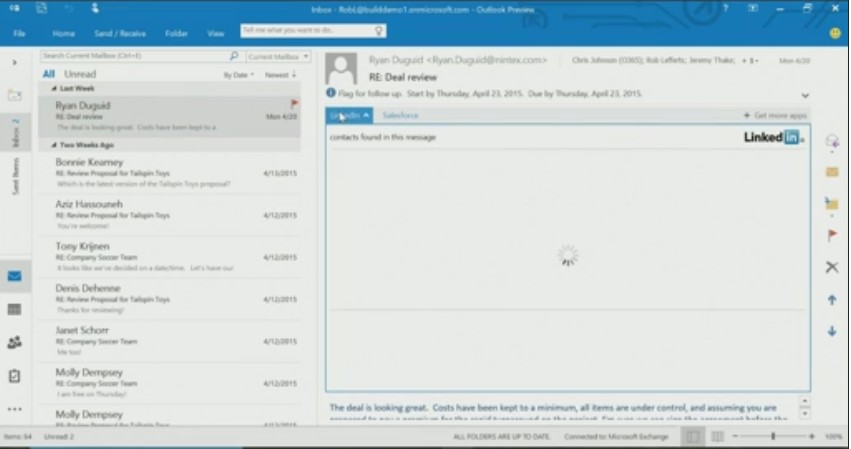Click the orange envelope icon in right strip

tap(832, 172)
